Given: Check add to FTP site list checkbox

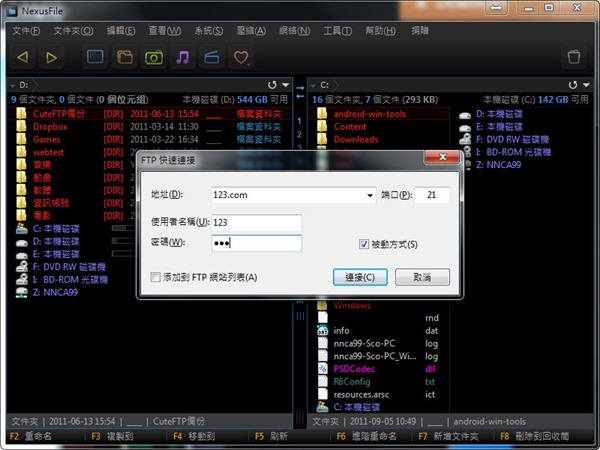Looking at the screenshot, I should point(155,277).
